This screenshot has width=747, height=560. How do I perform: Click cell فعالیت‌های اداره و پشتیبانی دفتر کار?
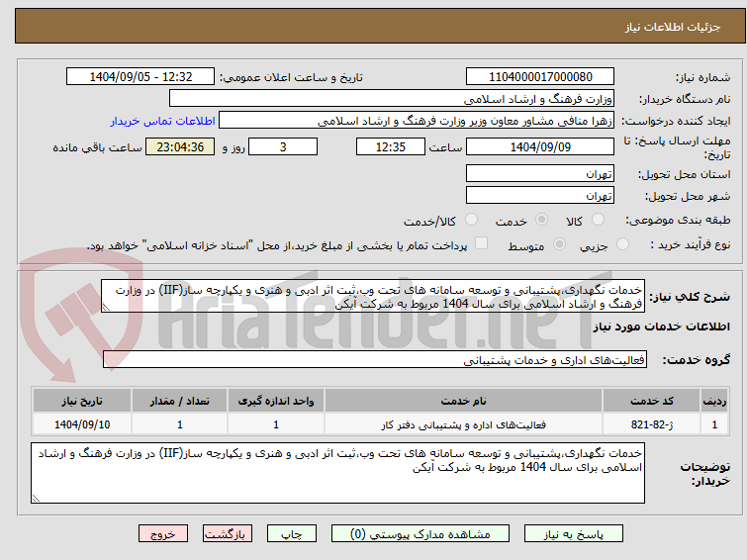pyautogui.click(x=464, y=424)
